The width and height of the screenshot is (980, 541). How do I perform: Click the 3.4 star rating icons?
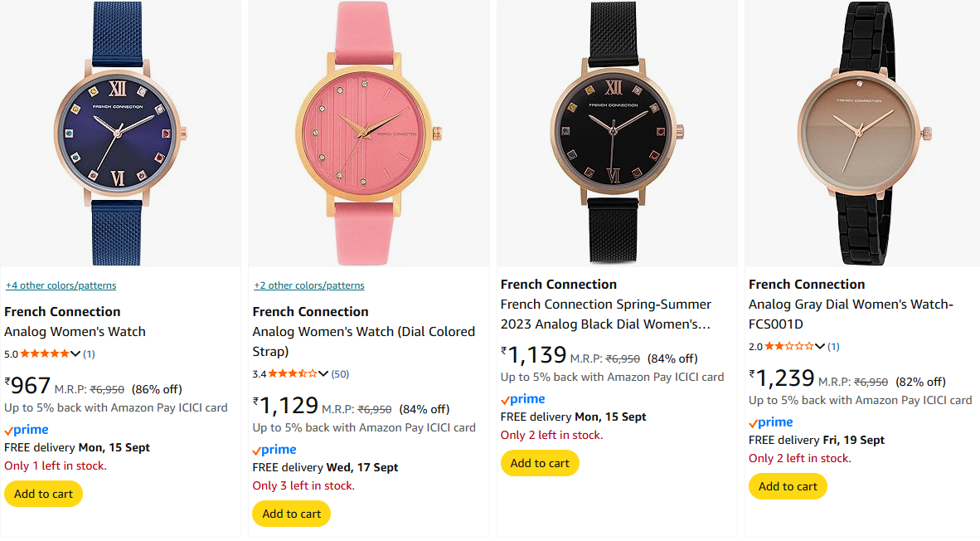tap(293, 373)
